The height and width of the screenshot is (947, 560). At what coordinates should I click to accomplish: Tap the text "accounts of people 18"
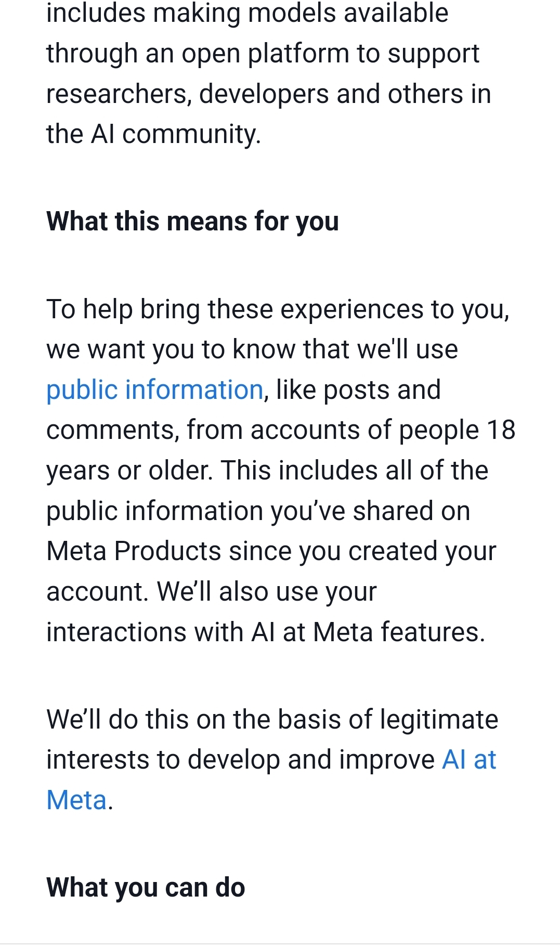pos(383,431)
